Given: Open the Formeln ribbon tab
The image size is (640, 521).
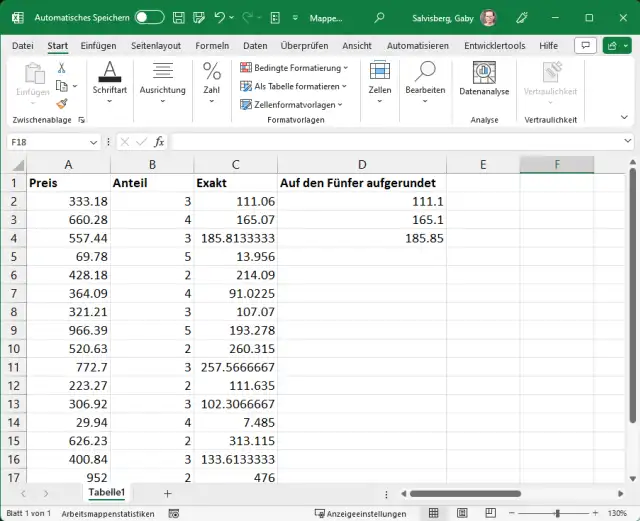Looking at the screenshot, I should [212, 46].
